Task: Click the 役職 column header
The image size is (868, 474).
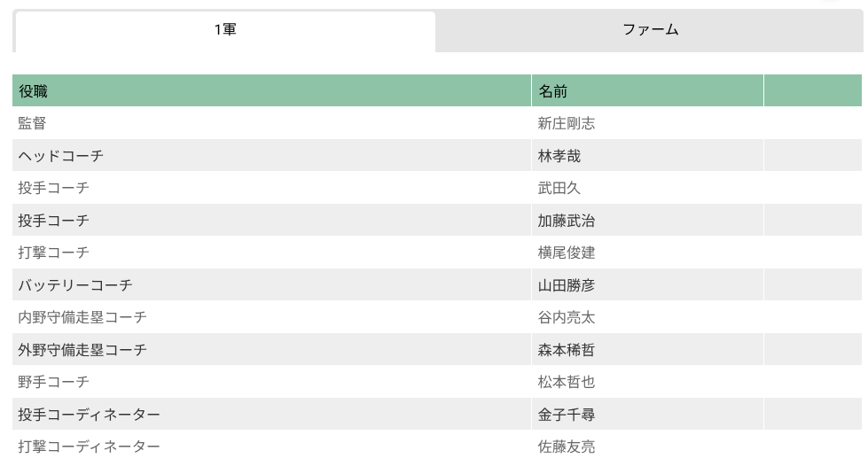Action: (34, 90)
